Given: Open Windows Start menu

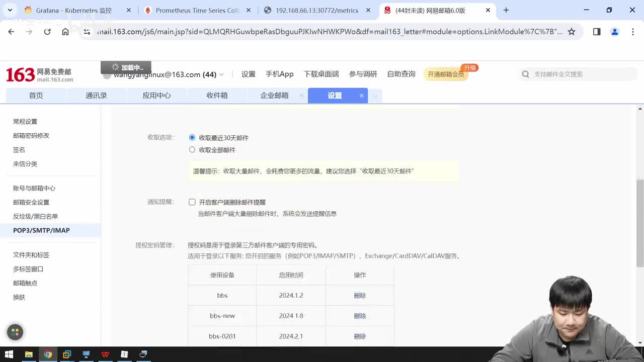Looking at the screenshot, I should point(9,354).
